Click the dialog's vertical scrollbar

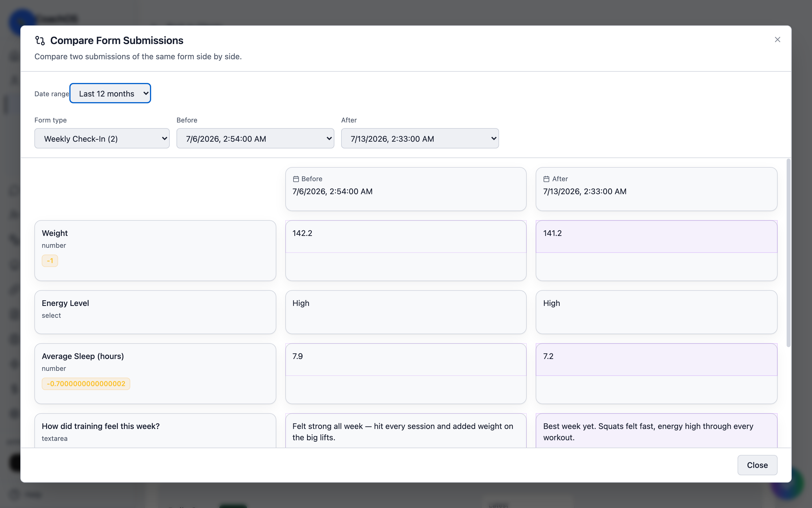tap(788, 253)
